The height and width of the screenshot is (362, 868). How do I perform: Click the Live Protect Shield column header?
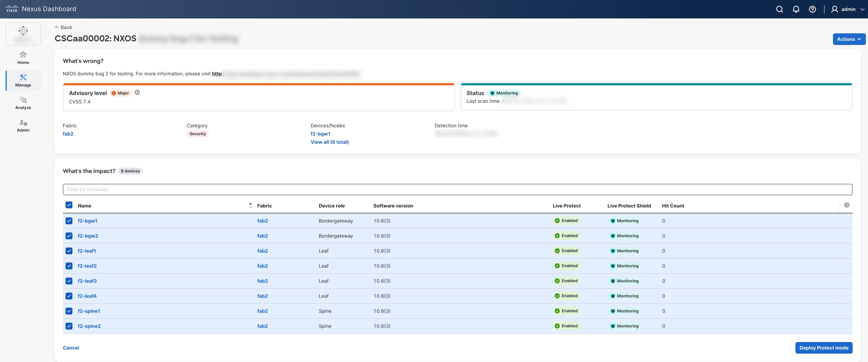tap(629, 206)
